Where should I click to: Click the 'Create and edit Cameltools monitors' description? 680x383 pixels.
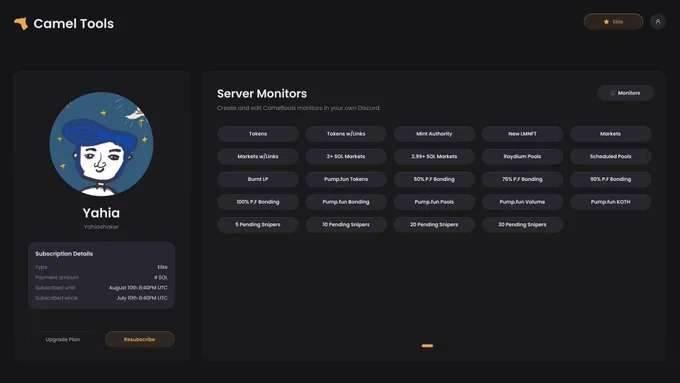pos(299,108)
